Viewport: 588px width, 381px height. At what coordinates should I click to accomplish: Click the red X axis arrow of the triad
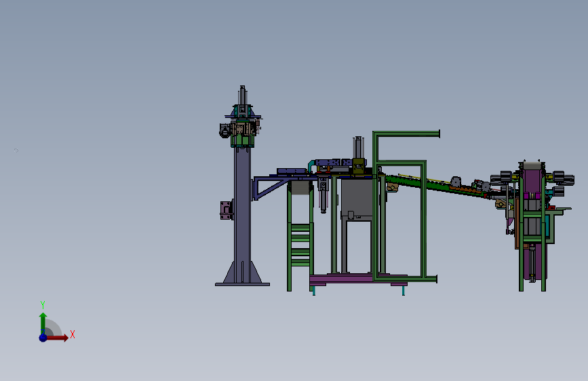click(x=57, y=338)
